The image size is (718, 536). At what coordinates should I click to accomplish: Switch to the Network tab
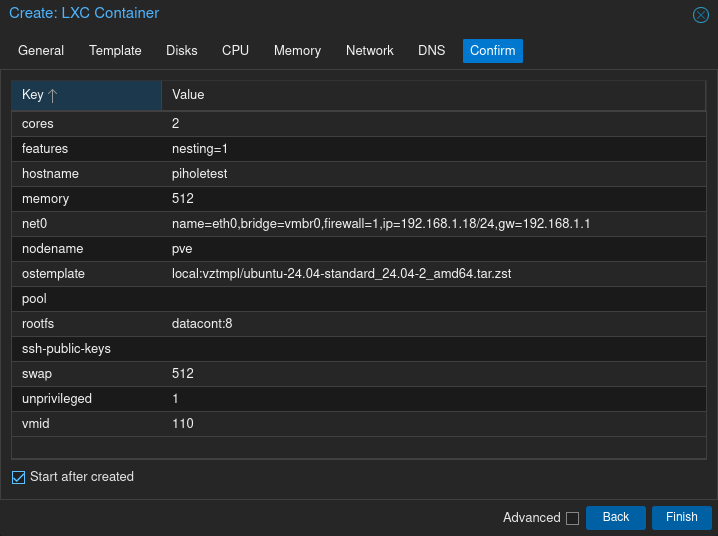pos(370,50)
